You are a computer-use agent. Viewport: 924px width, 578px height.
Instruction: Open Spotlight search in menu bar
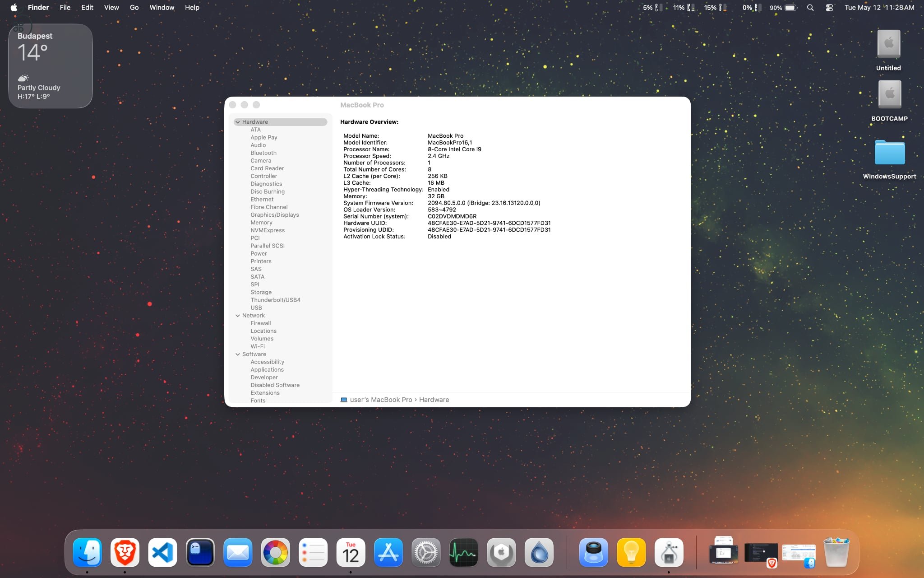click(x=810, y=7)
